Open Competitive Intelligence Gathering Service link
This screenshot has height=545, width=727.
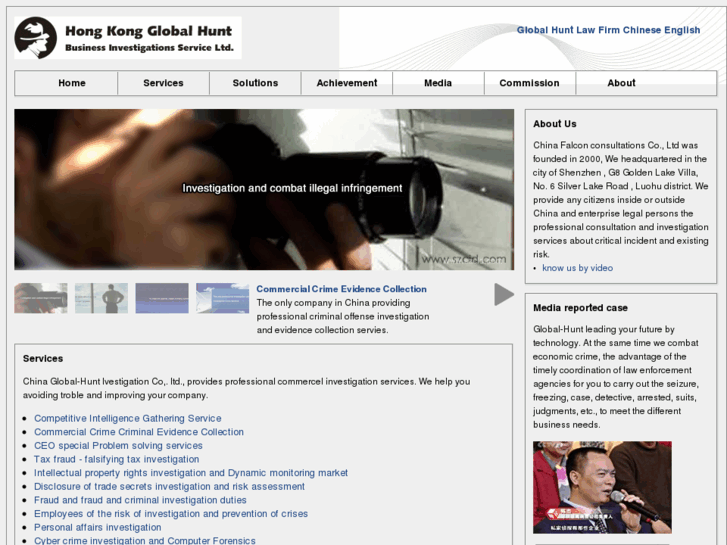point(128,418)
